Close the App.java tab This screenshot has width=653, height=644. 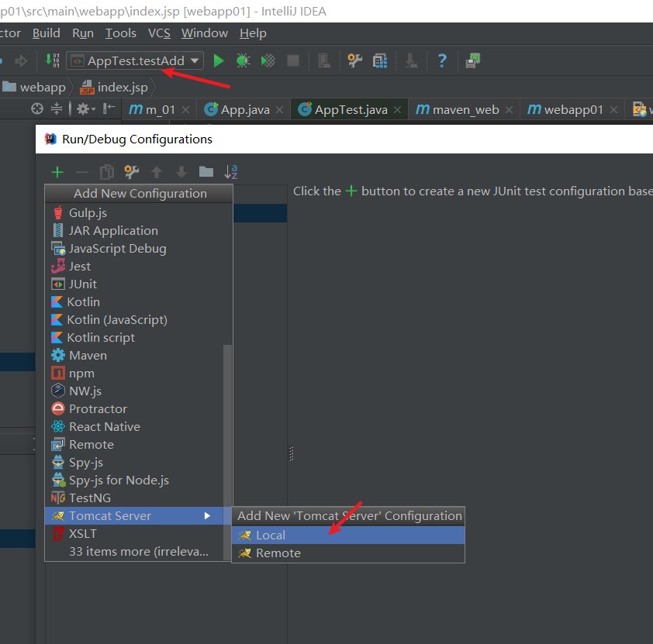(279, 110)
